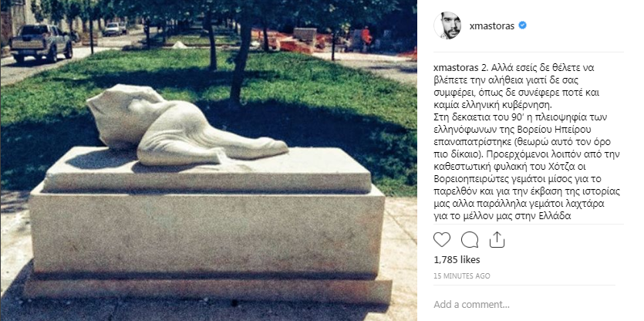The height and width of the screenshot is (321, 644).
Task: Click the reclining marble statue in the photo
Action: (x=184, y=126)
